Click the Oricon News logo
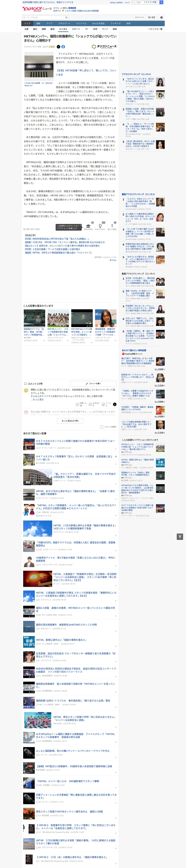 (x=104, y=47)
